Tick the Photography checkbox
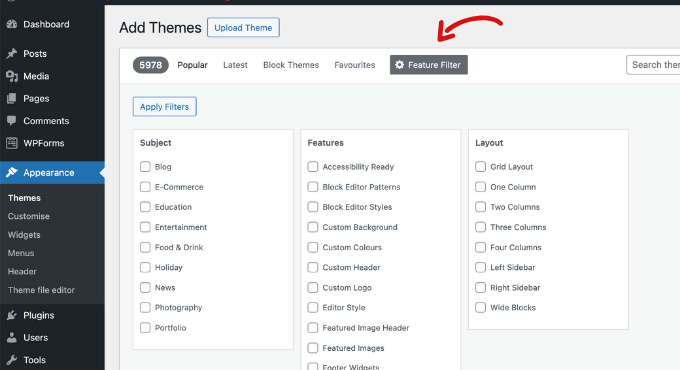The image size is (680, 370). [145, 308]
